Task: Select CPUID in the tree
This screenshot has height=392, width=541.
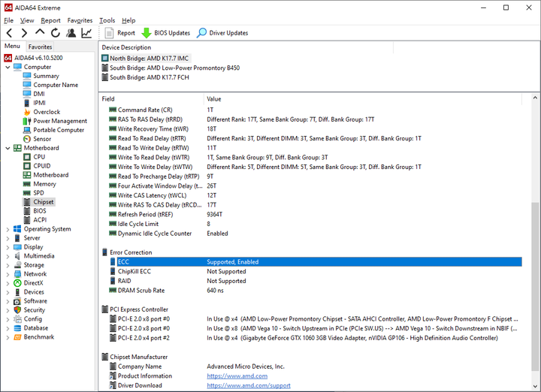Action: click(x=42, y=166)
